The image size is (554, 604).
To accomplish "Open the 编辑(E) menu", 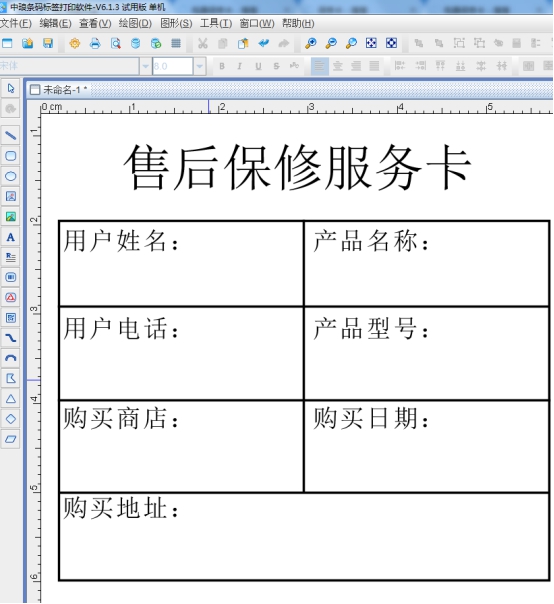I will [x=55, y=23].
